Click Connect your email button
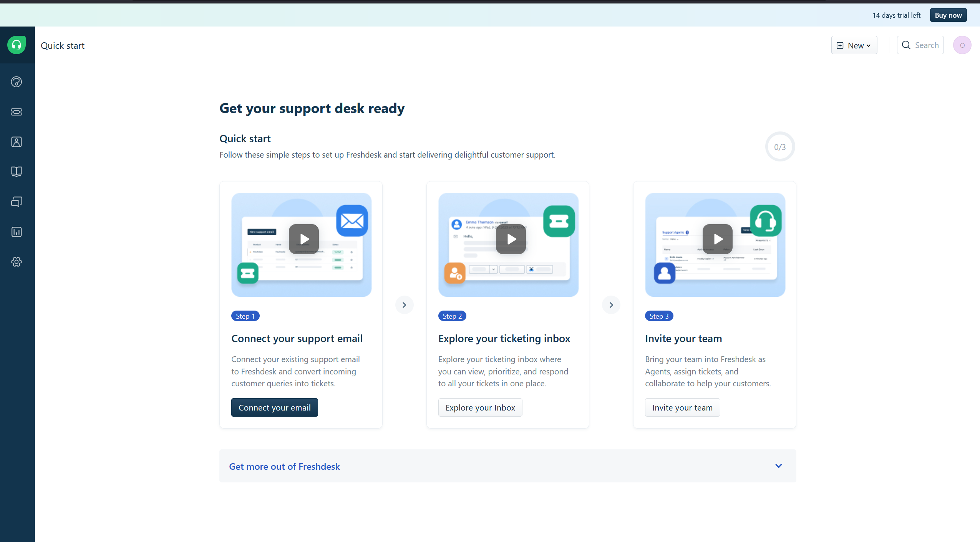The width and height of the screenshot is (980, 542). pos(274,407)
